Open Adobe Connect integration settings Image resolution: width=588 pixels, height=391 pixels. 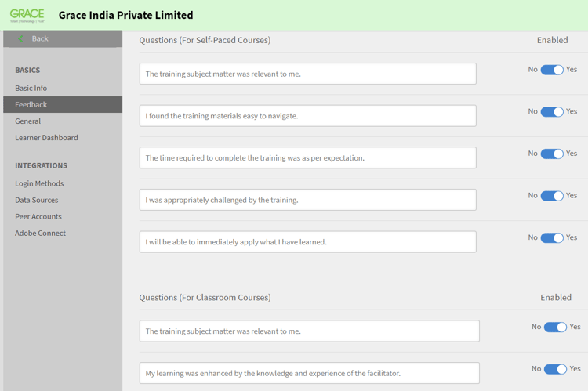click(40, 233)
